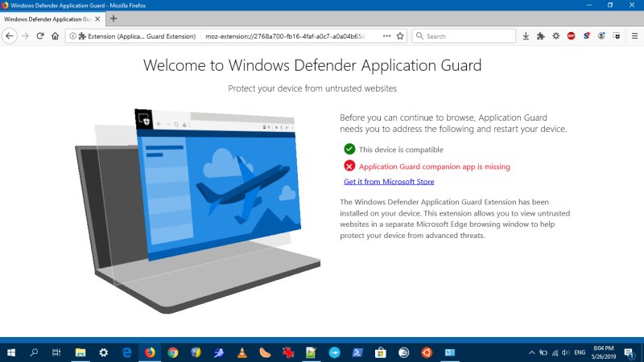The image size is (644, 362).
Task: Launch Ubuntu from the taskbar
Action: [x=427, y=352]
